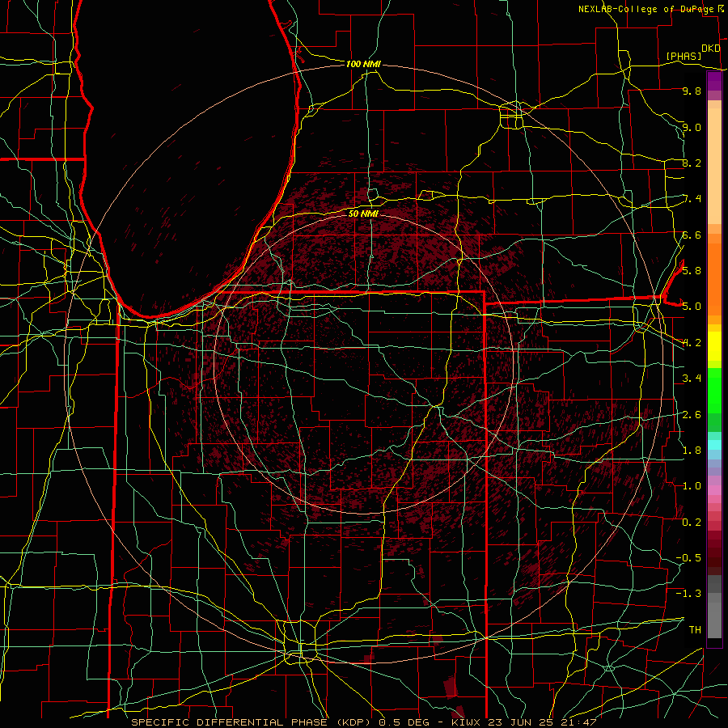Click the 2.6 scale value
The height and width of the screenshot is (728, 728).
pos(692,414)
